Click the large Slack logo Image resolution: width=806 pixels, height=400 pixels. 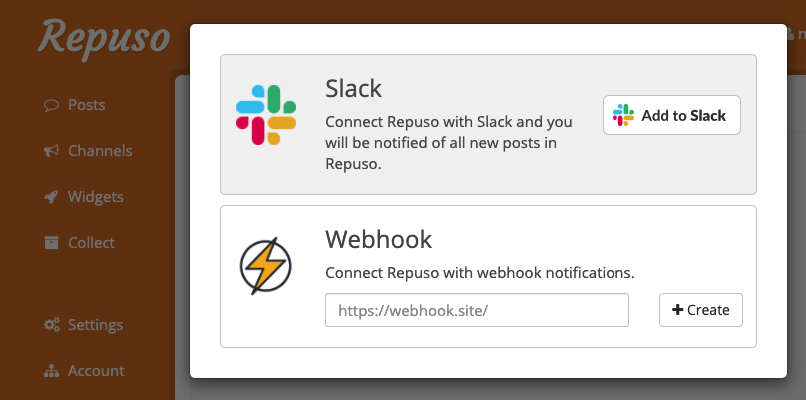[x=266, y=115]
